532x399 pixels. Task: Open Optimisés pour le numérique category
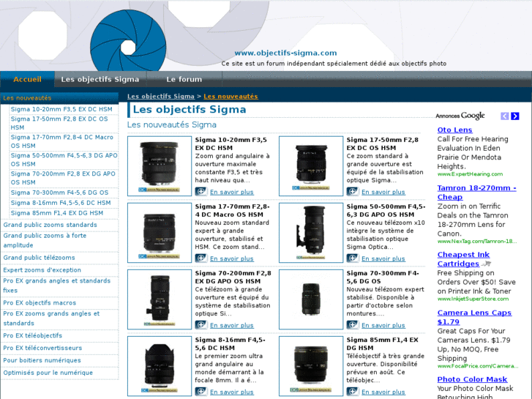coord(48,373)
